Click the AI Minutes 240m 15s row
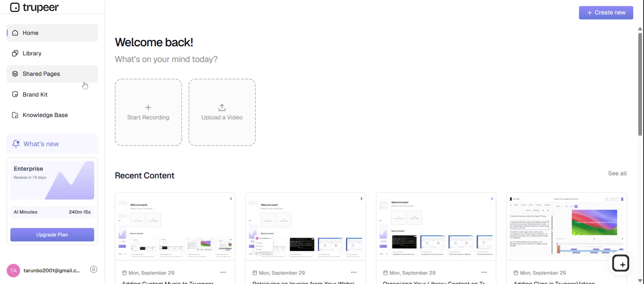The image size is (644, 284). point(52,212)
